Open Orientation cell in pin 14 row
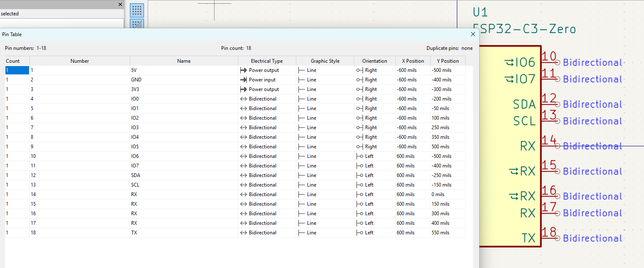The width and height of the screenshot is (644, 268). 375,194
